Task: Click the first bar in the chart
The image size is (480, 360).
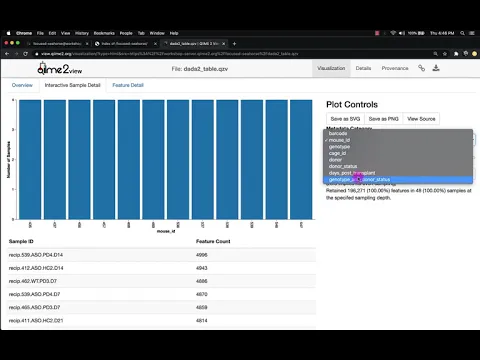Action: click(30, 159)
